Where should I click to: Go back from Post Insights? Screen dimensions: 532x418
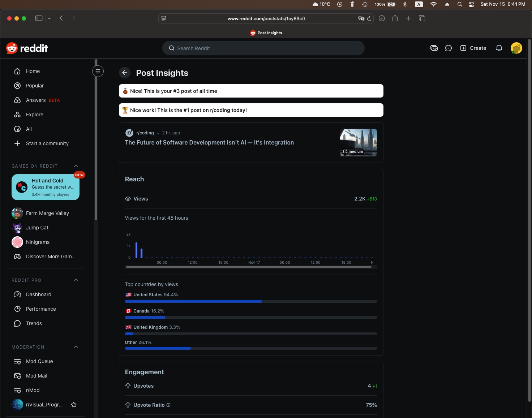[x=125, y=73]
